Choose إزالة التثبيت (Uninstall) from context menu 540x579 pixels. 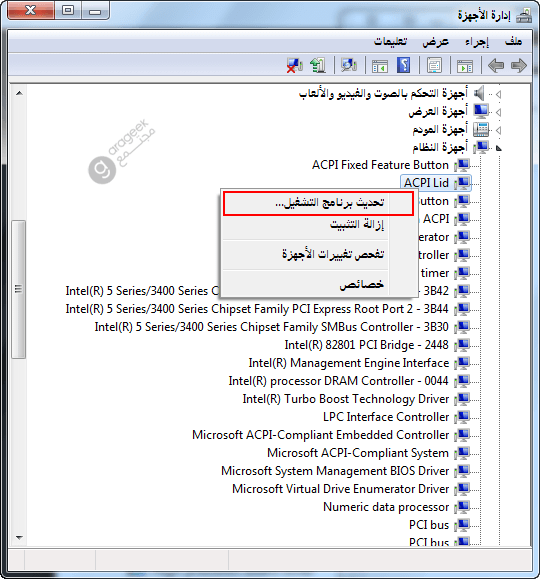tap(357, 224)
